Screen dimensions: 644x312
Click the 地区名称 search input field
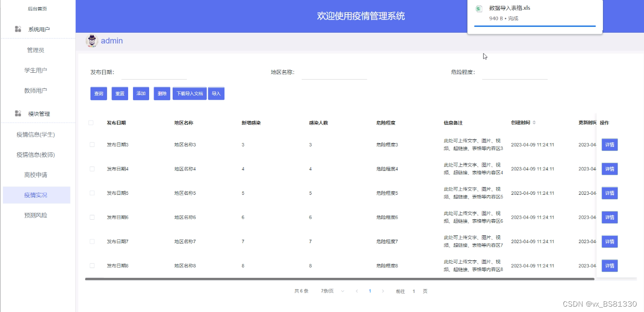click(334, 72)
